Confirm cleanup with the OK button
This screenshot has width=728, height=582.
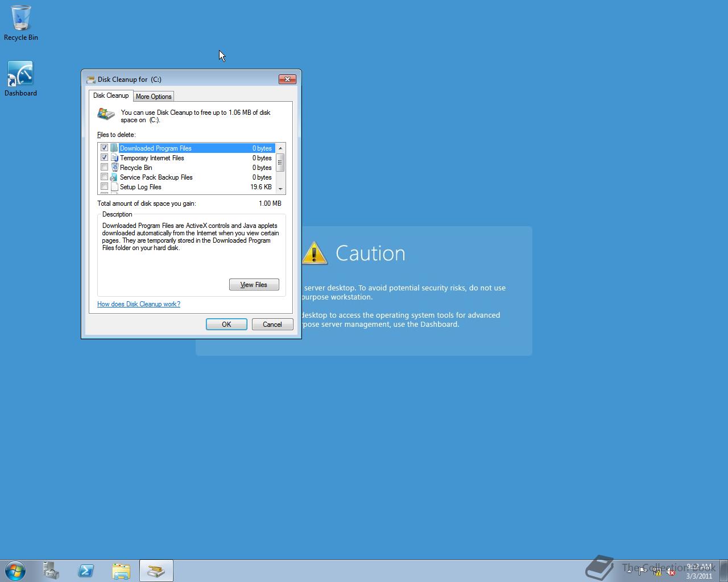click(x=226, y=325)
